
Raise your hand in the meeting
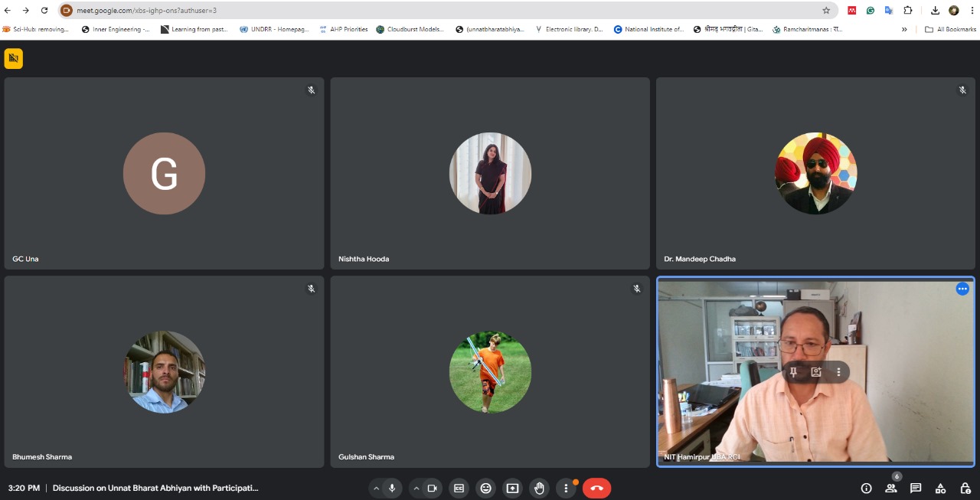point(539,489)
